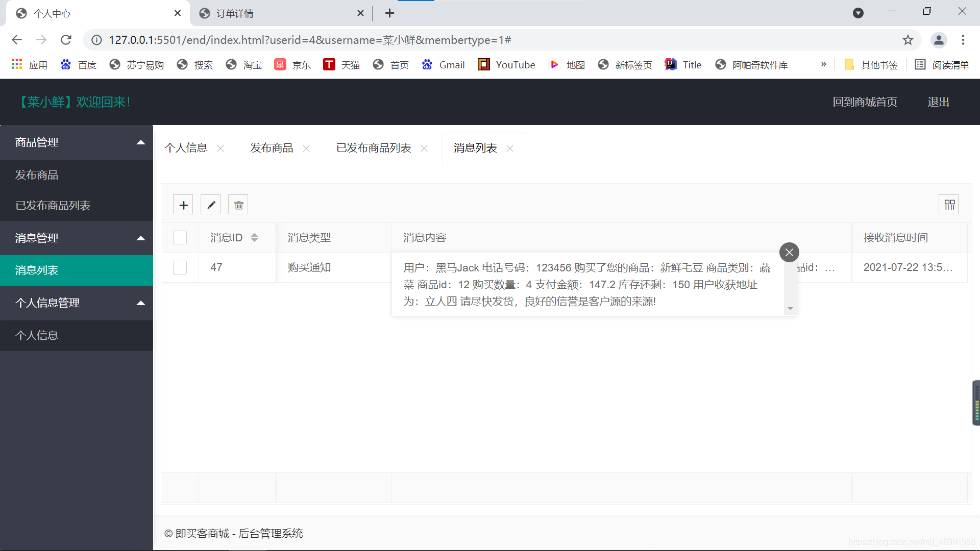Click the add new message icon

tap(183, 205)
